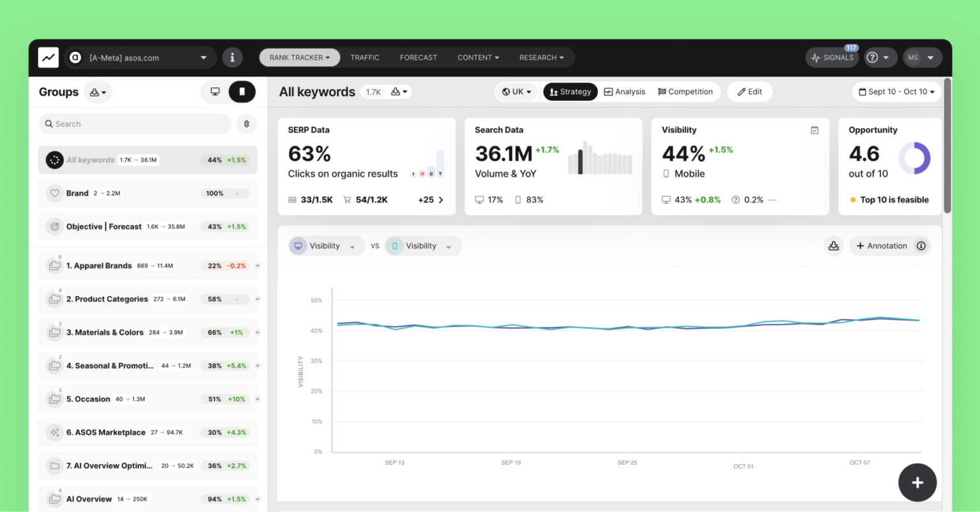980x512 pixels.
Task: Open the SIGNALS panel
Action: tap(831, 57)
